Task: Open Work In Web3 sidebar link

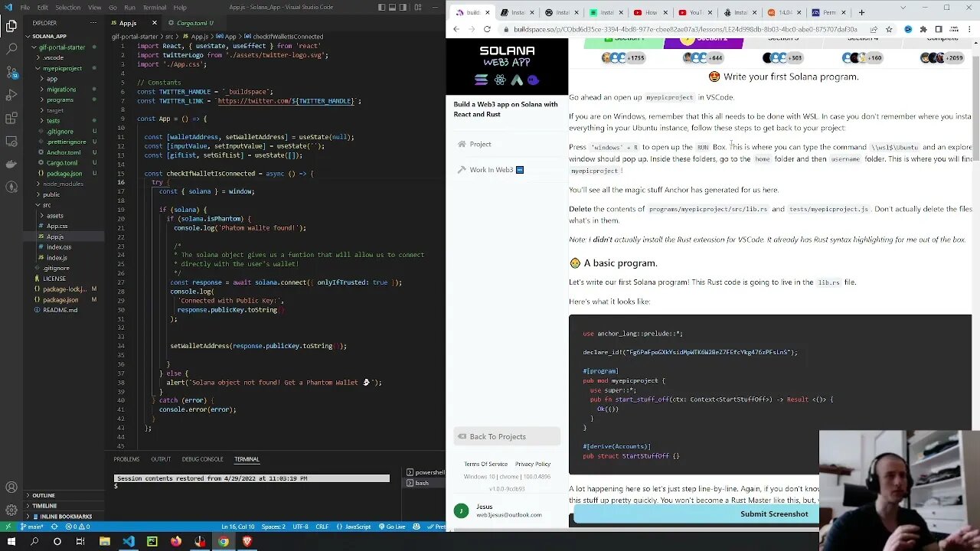Action: pos(492,170)
